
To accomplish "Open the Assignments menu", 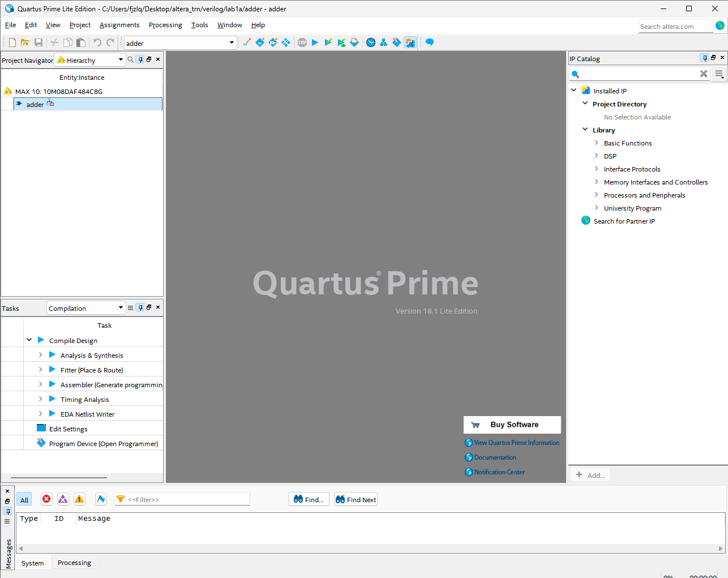I will [x=119, y=25].
